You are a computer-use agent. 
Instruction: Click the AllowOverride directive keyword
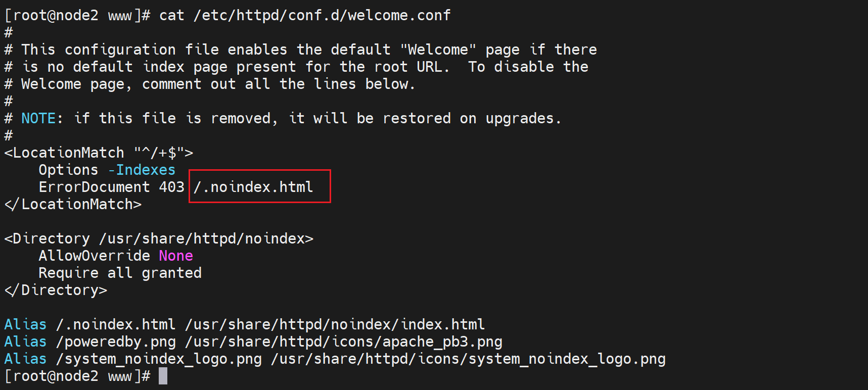click(94, 256)
